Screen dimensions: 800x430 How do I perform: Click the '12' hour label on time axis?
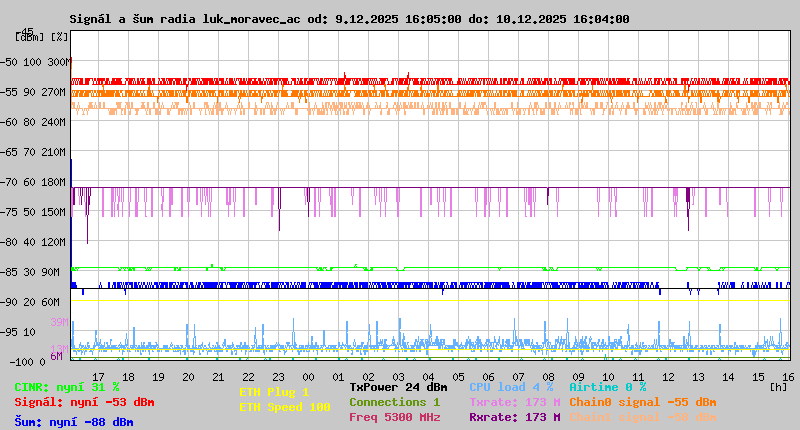pyautogui.click(x=668, y=377)
